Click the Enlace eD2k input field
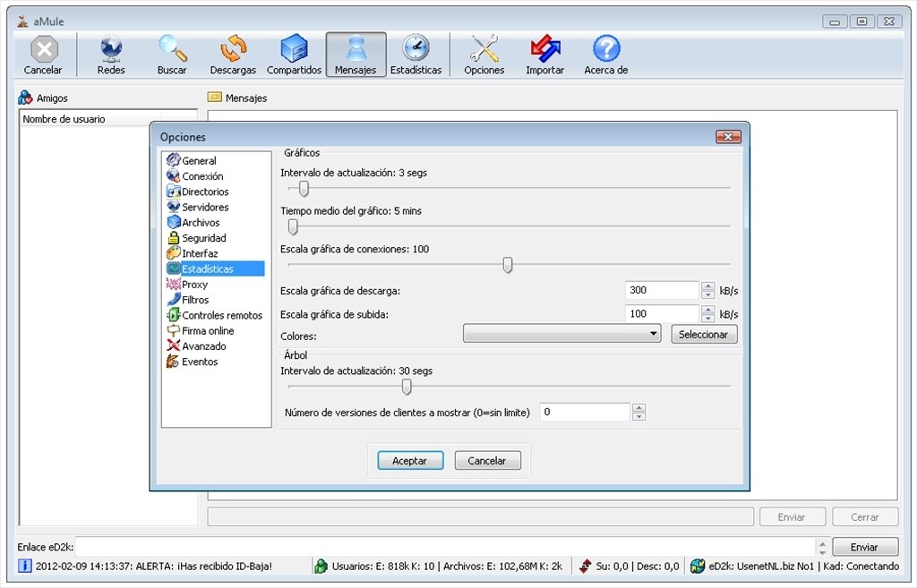The width and height of the screenshot is (917, 588). pyautogui.click(x=446, y=547)
